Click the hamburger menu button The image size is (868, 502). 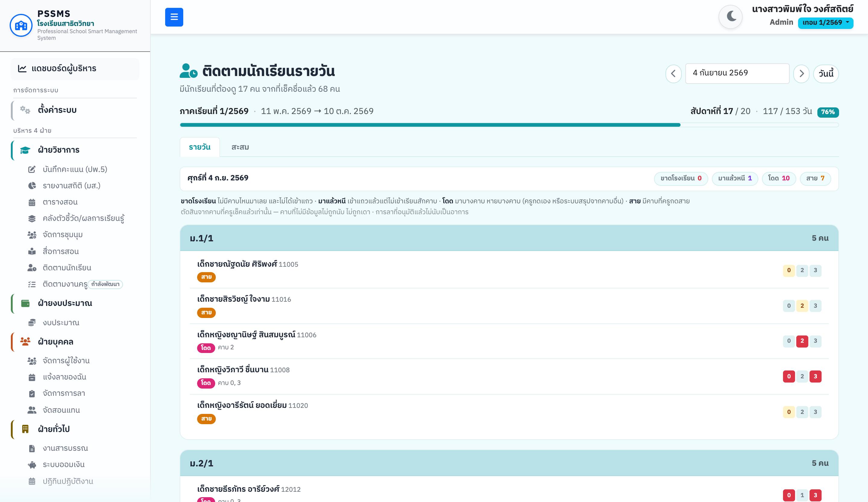pyautogui.click(x=174, y=17)
